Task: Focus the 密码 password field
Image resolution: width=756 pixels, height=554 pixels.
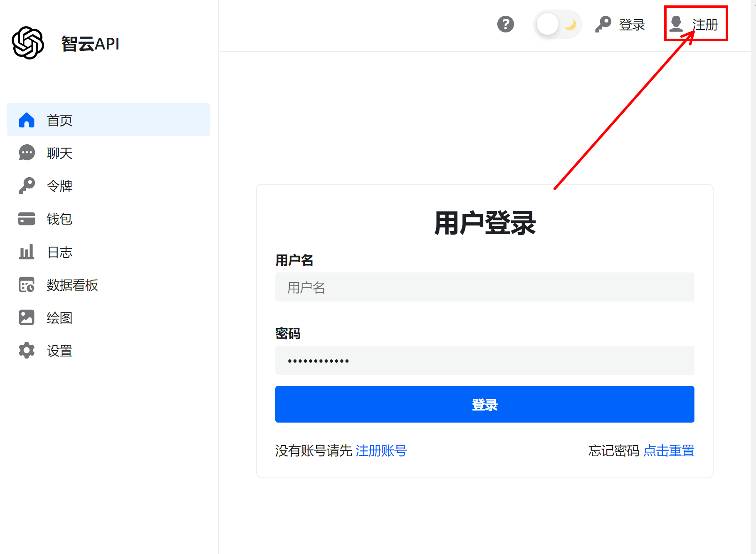Action: point(484,360)
